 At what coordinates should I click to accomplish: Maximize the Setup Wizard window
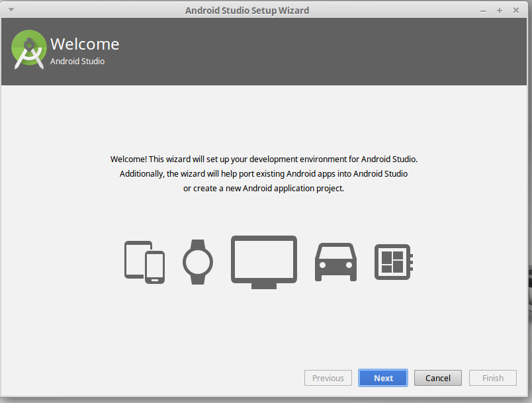tap(500, 11)
